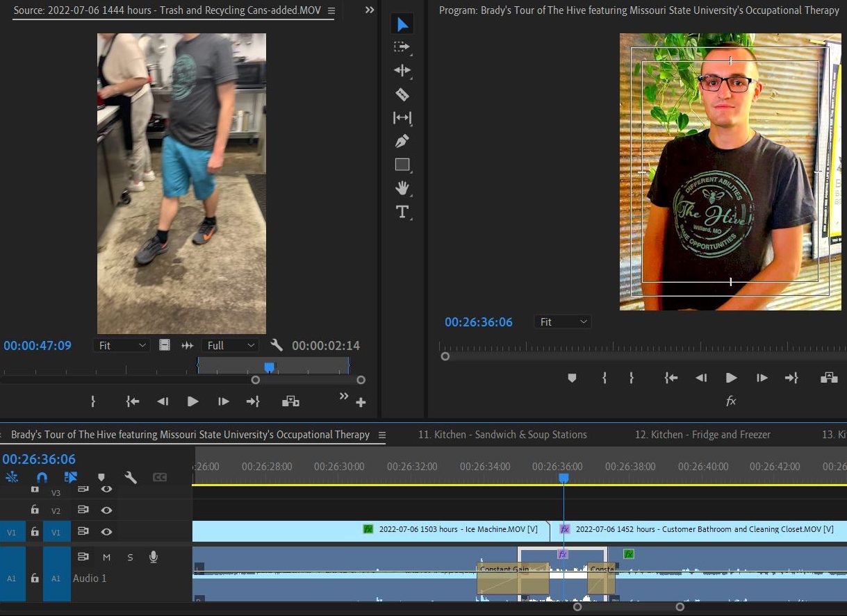Click the Add Marker icon in timeline header

[x=101, y=477]
